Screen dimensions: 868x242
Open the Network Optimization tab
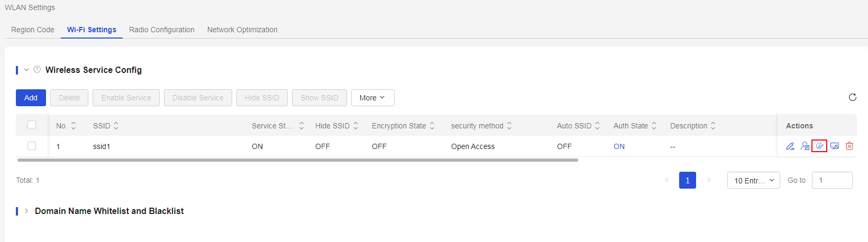point(242,30)
